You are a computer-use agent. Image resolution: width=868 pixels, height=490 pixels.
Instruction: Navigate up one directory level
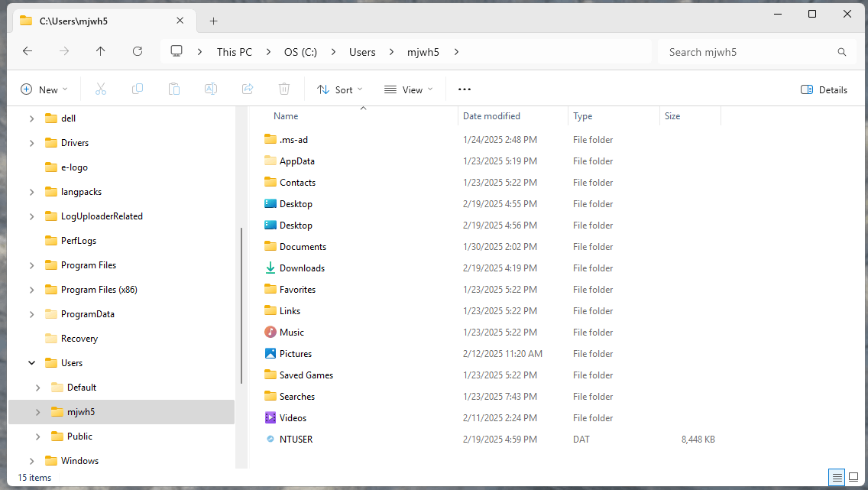click(101, 51)
